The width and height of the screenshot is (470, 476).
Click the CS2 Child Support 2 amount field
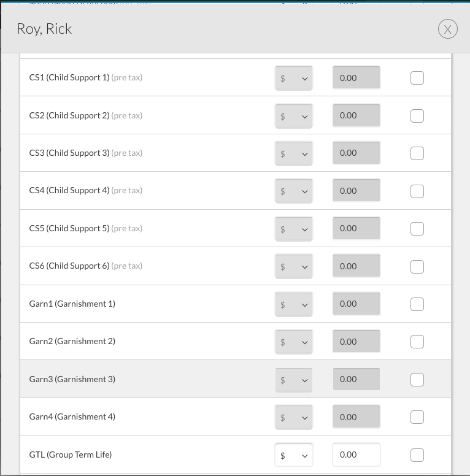356,115
